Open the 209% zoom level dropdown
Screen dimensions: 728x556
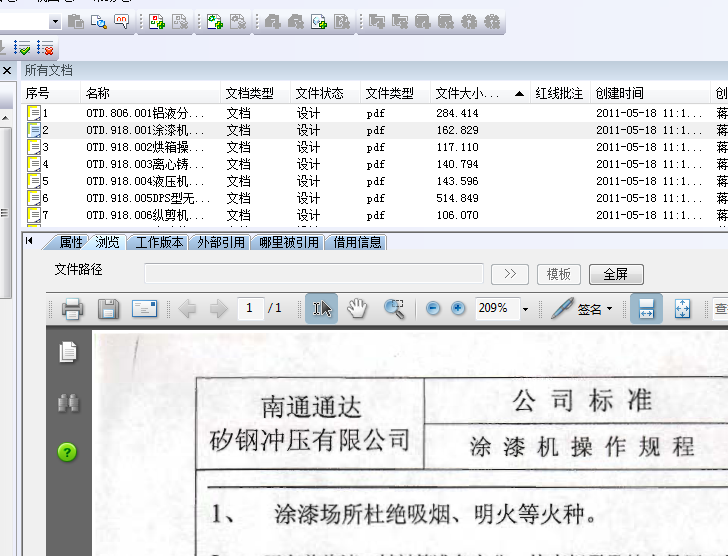click(x=526, y=309)
